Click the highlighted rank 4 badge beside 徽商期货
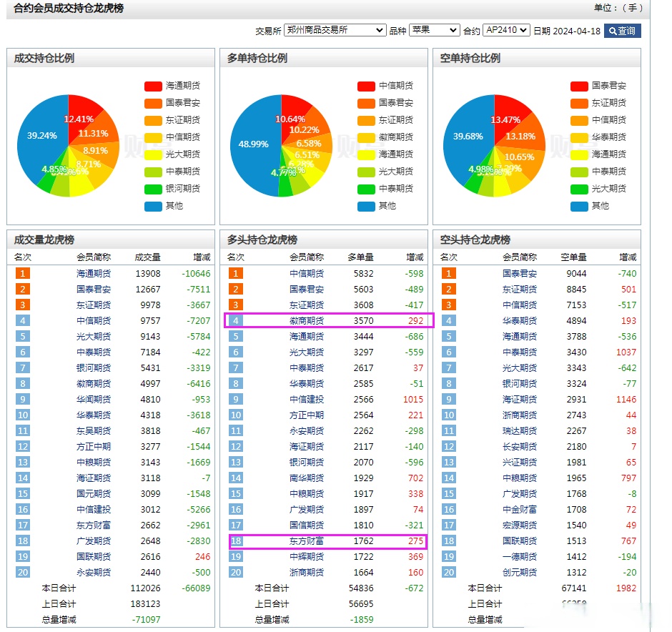This screenshot has width=672, height=632. tap(234, 321)
